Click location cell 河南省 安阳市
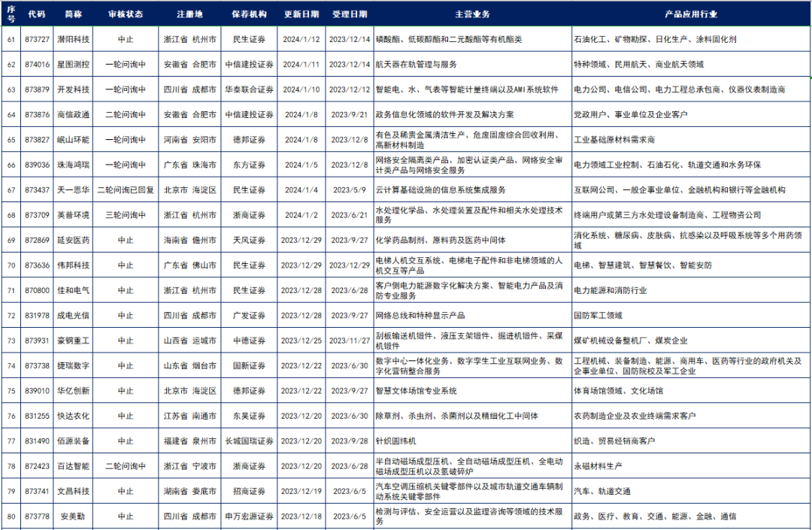 (x=189, y=140)
